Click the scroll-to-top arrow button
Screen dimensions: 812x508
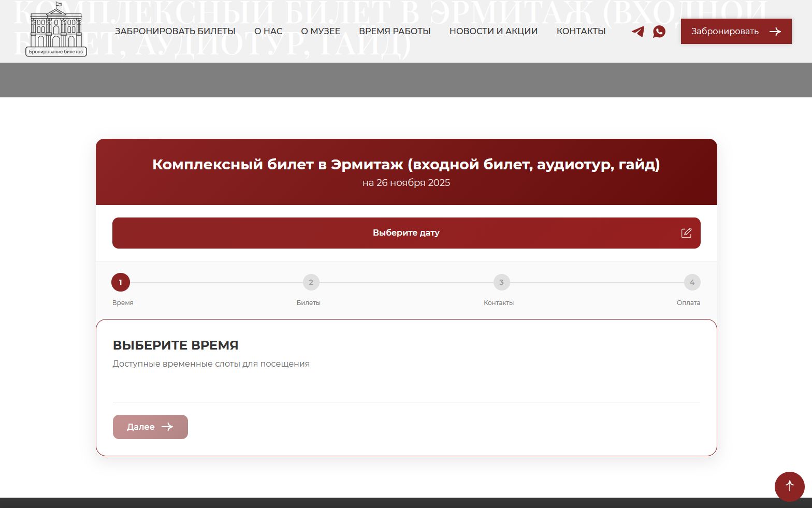point(789,486)
